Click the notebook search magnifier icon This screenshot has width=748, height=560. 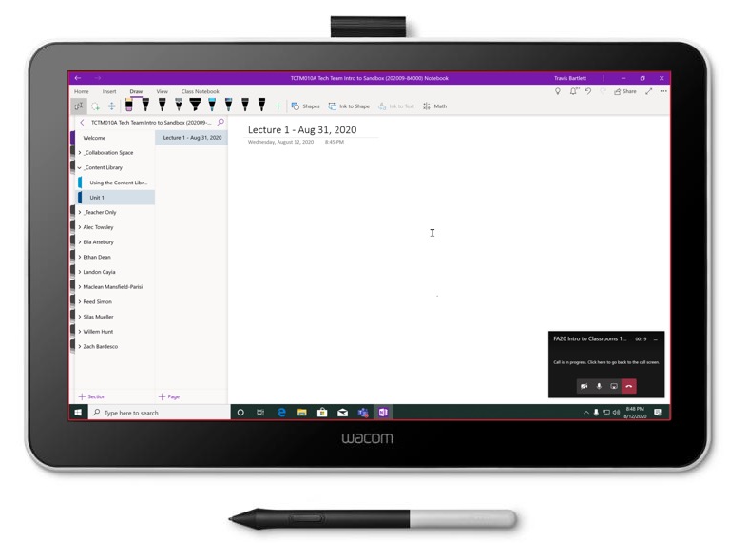click(221, 123)
